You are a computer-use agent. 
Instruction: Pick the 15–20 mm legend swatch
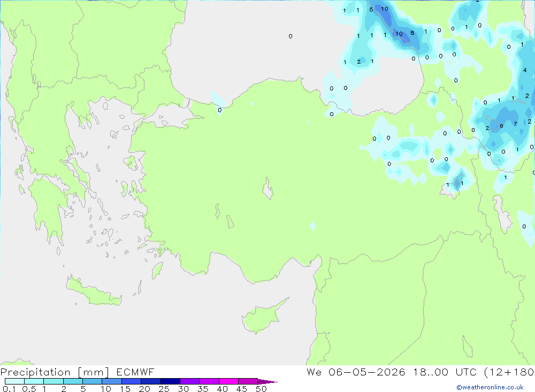131,381
